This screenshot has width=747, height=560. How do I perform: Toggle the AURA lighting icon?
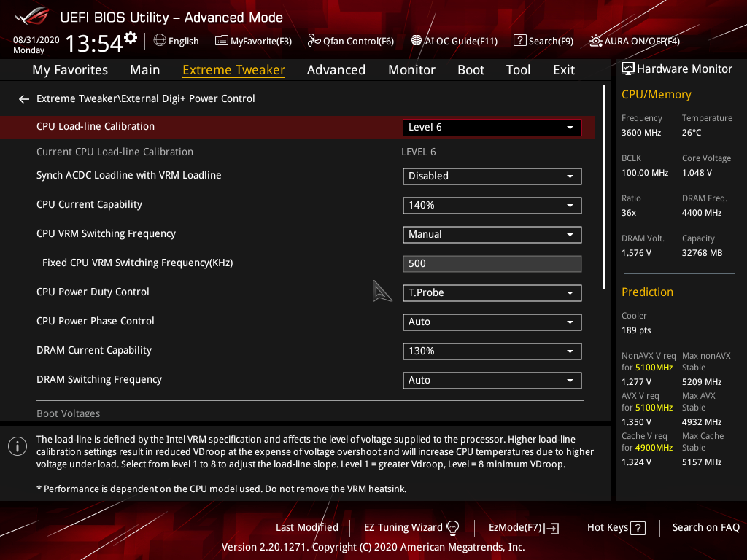tap(595, 41)
